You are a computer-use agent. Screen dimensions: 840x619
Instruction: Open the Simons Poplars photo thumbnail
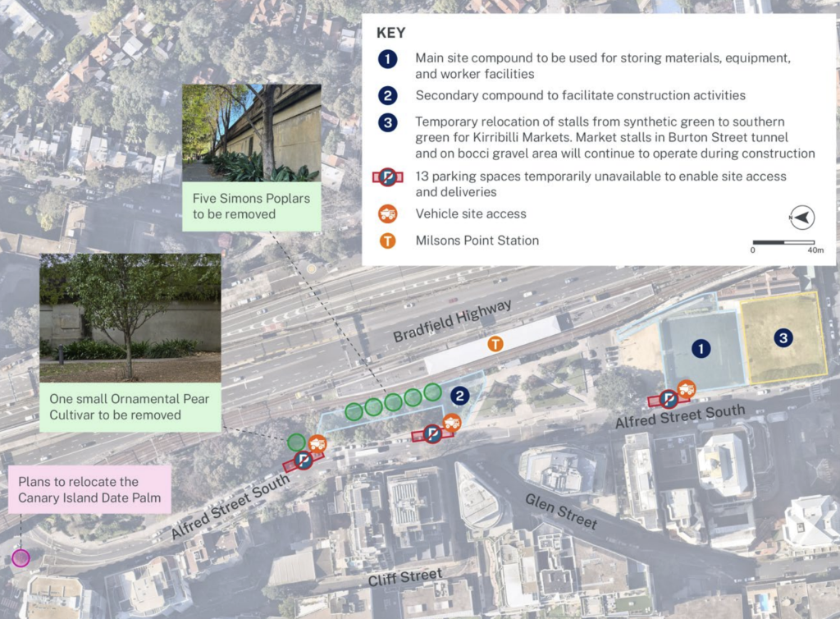[x=251, y=132]
